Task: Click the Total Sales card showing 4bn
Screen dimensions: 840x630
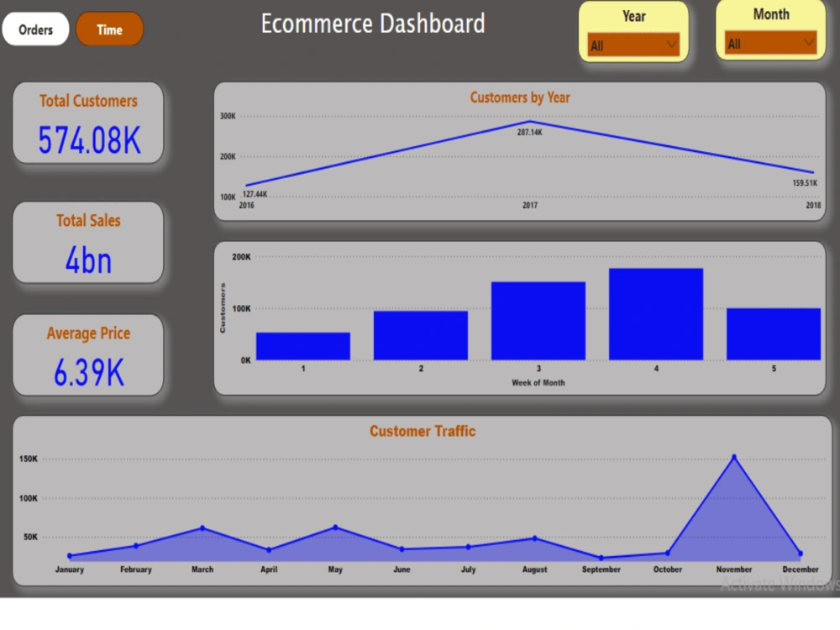Action: pos(87,242)
